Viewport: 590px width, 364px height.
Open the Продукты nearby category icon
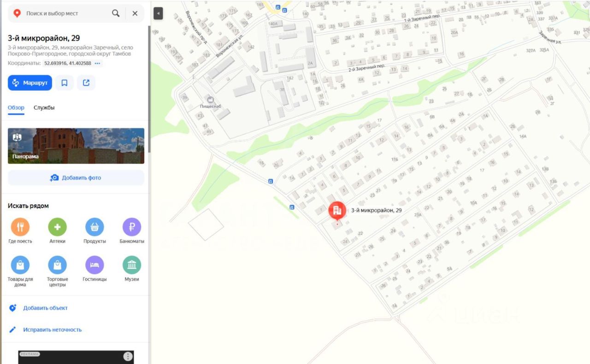[94, 227]
